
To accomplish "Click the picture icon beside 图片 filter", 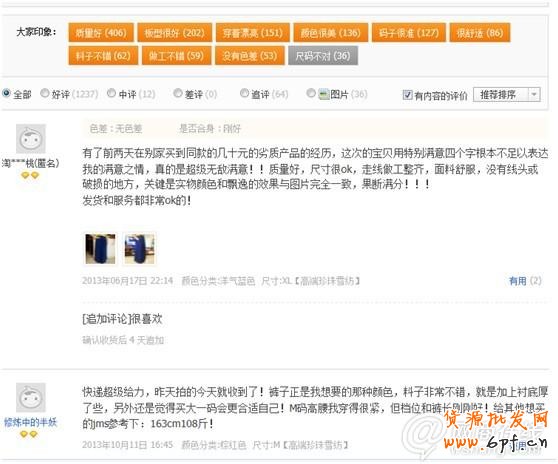I will tap(323, 94).
